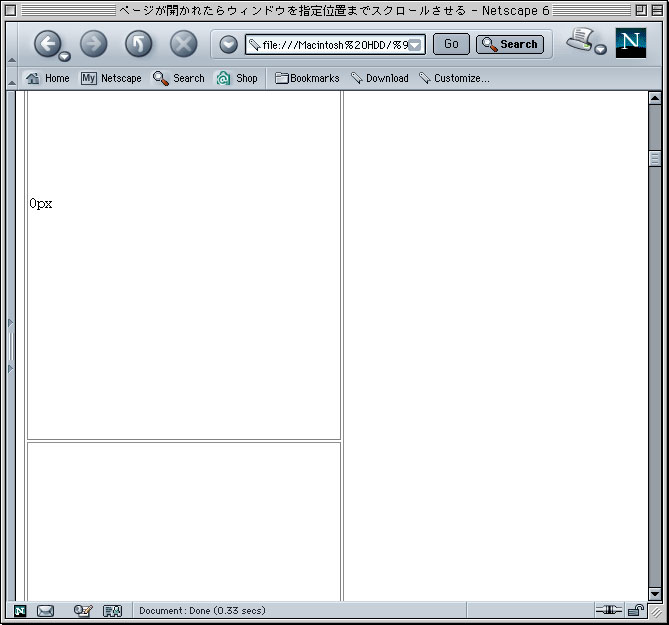Click the Netscape N logo throbber
Screen dimensions: 669x625
coord(631,43)
